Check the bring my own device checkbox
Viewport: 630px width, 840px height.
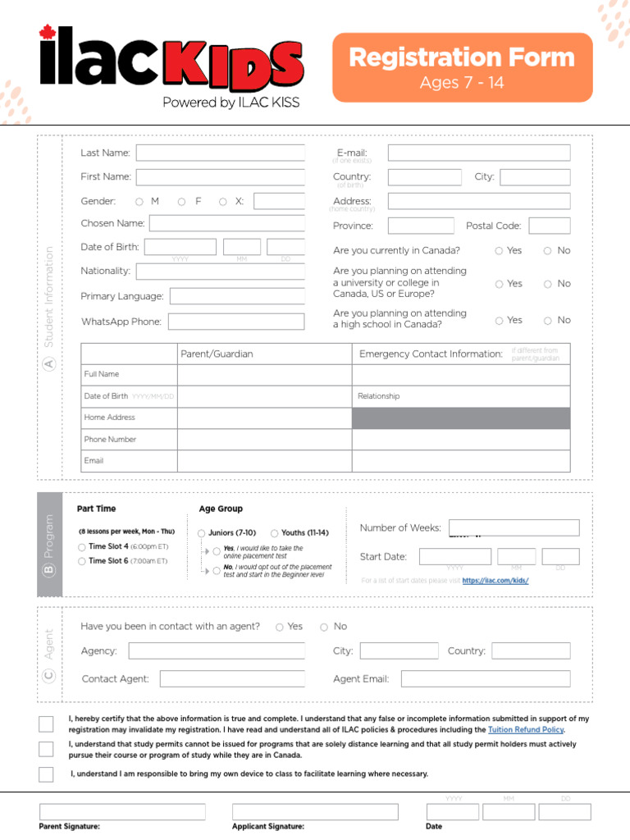pyautogui.click(x=46, y=774)
